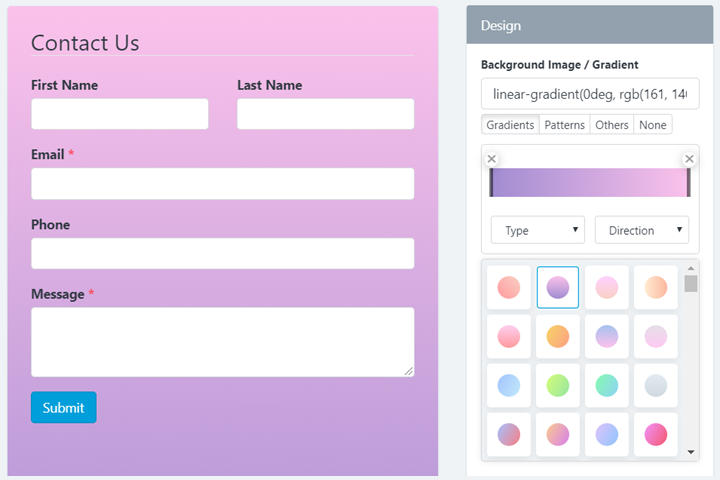The width and height of the screenshot is (720, 480).
Task: Switch to the Others tab
Action: click(611, 125)
